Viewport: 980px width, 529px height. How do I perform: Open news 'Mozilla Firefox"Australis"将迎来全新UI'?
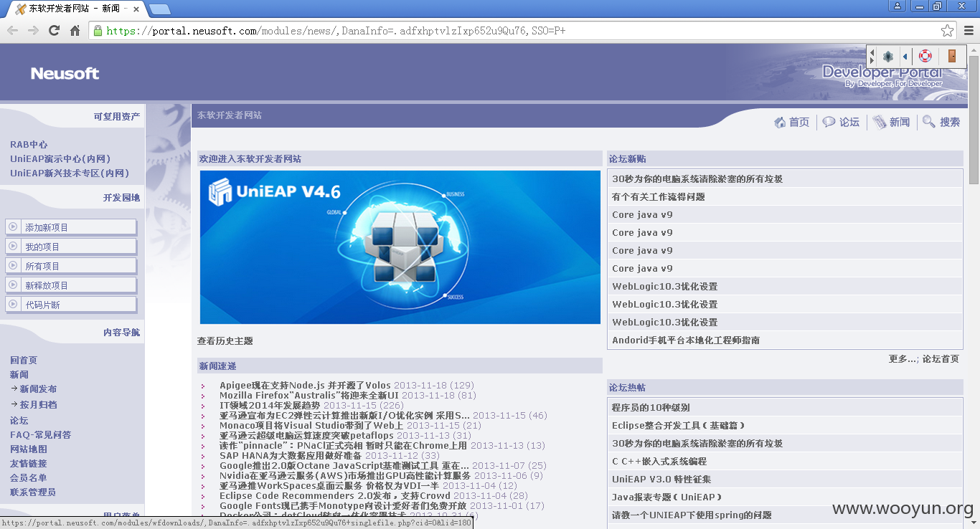[309, 395]
